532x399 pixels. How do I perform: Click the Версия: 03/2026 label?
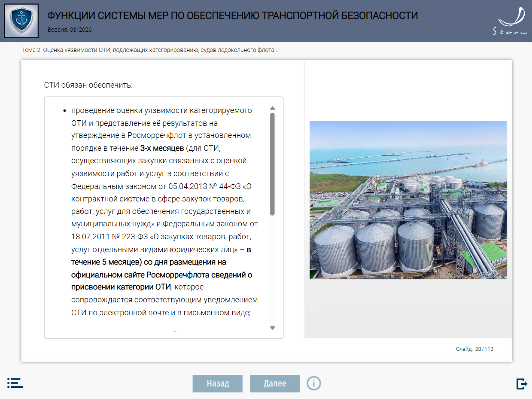(69, 30)
